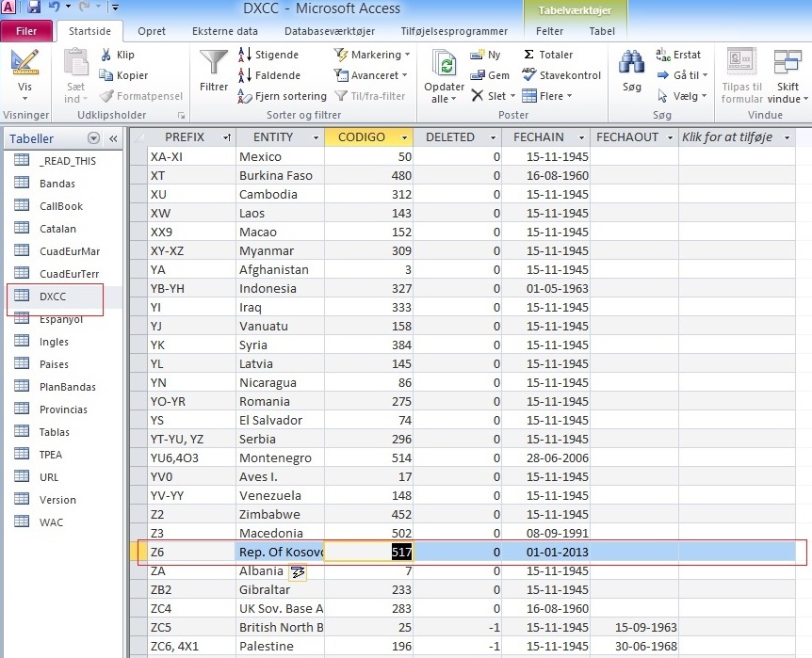Open the Tilføjelsesprogrammer tab
The width and height of the screenshot is (812, 658).
(x=454, y=31)
